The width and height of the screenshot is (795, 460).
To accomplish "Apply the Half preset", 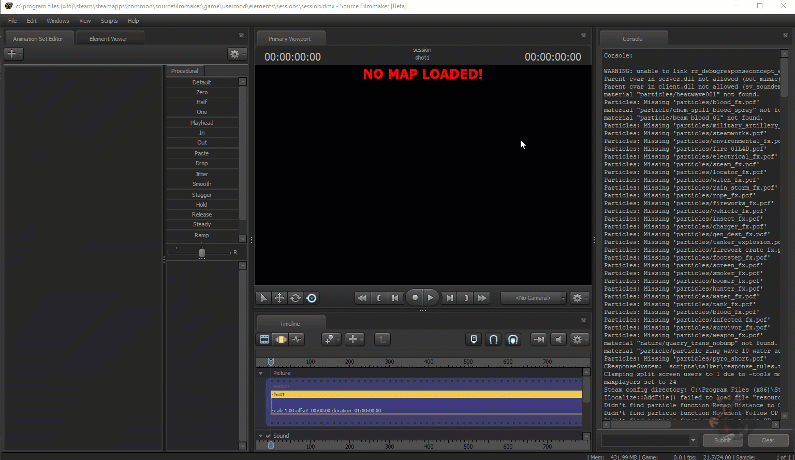I will pyautogui.click(x=202, y=102).
